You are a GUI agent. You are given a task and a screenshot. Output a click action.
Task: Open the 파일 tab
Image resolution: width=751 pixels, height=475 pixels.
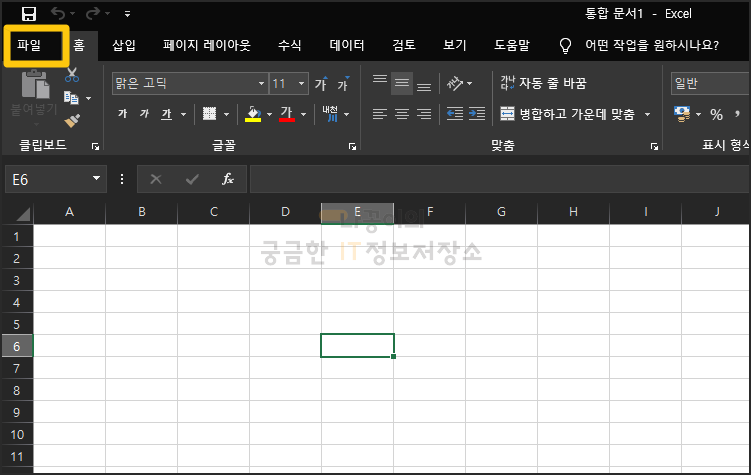29,45
